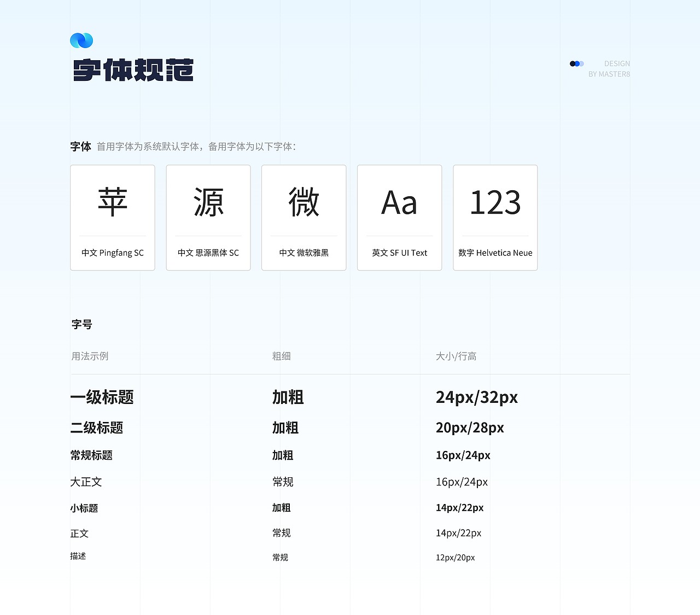
Task: Click the 字体 section heading
Action: click(81, 147)
